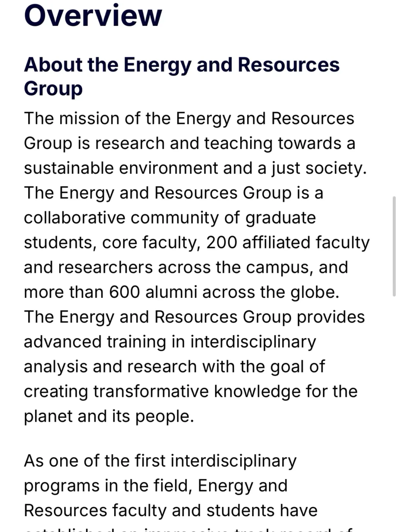
Task: Click the phrase 'Resources faculty and students have'
Action: point(171,511)
